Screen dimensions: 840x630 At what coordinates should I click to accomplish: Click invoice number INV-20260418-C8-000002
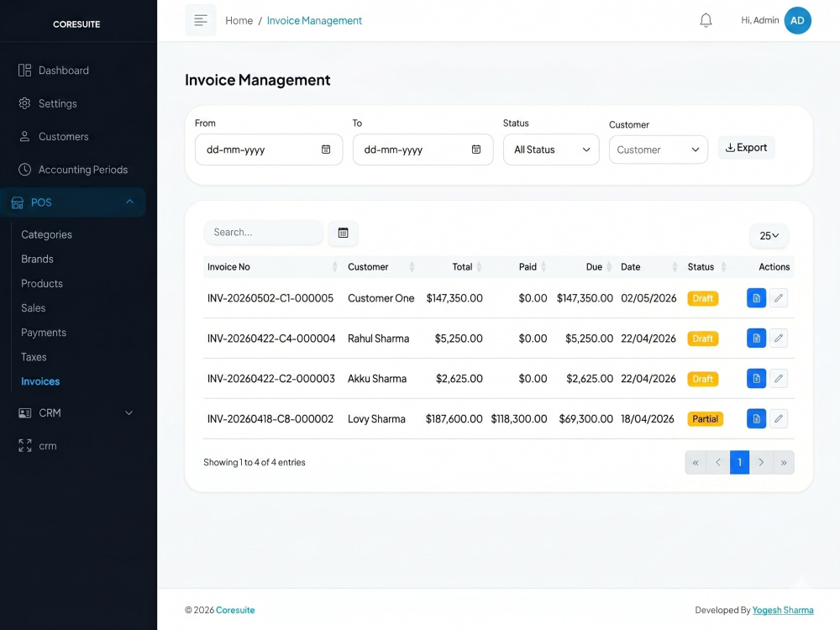(270, 419)
